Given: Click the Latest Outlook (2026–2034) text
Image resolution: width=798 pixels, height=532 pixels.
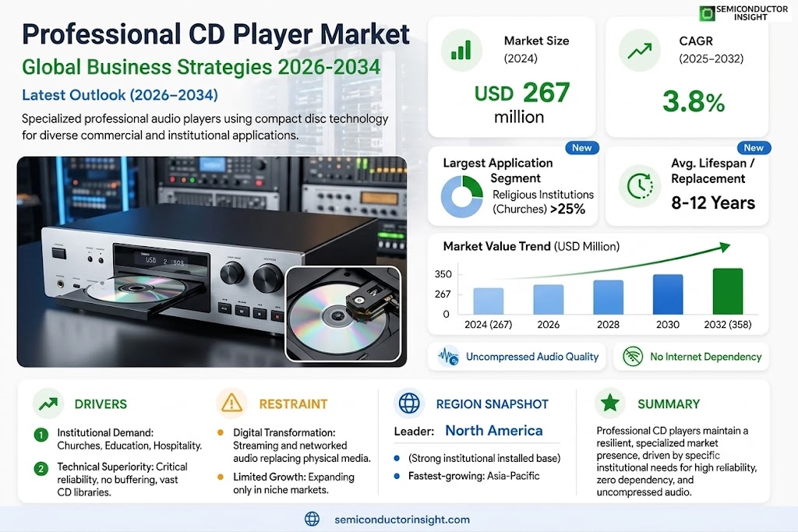Looking at the screenshot, I should 120,95.
